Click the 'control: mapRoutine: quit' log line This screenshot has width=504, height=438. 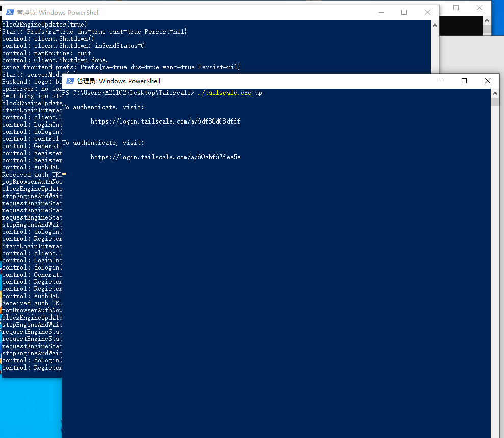click(x=46, y=53)
